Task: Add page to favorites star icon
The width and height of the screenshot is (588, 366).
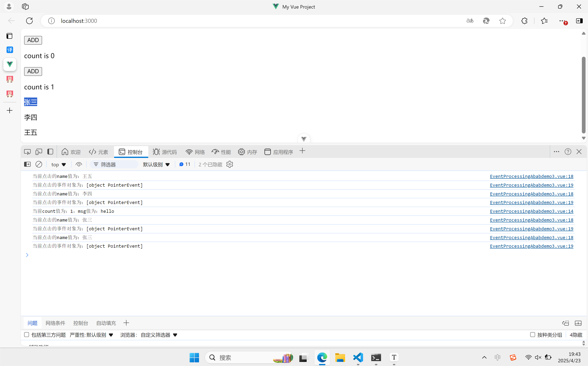Action: click(x=502, y=21)
